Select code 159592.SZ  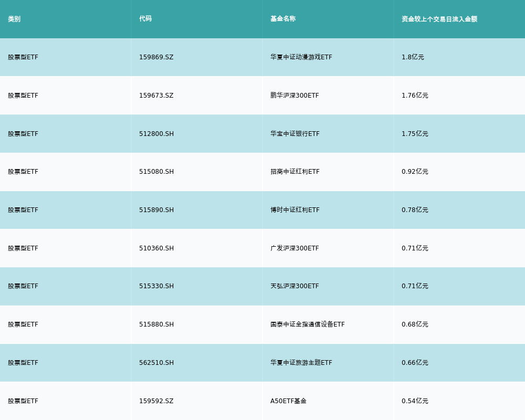[156, 401]
